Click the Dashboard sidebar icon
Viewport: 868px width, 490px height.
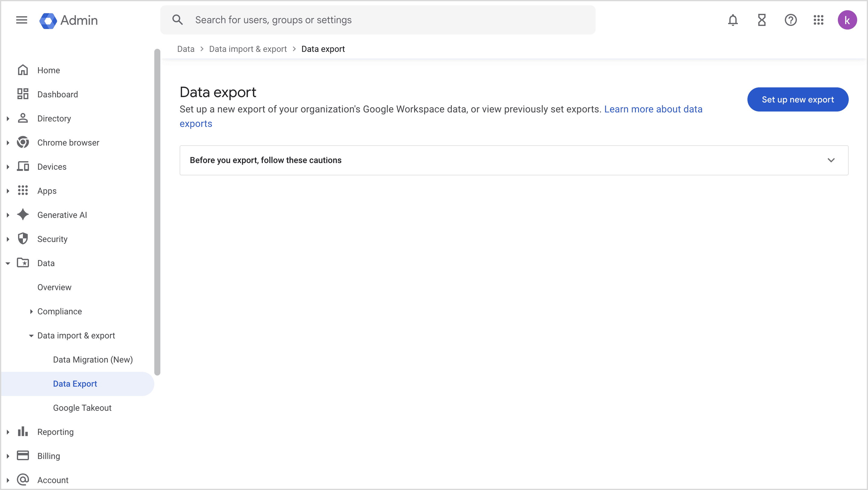click(23, 94)
